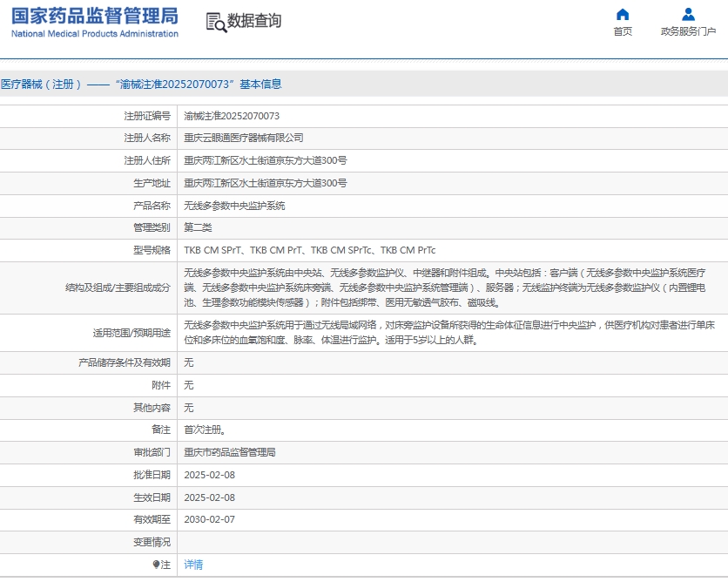The image size is (728, 582).
Task: Click the structure description paragraph text
Action: 445,288
